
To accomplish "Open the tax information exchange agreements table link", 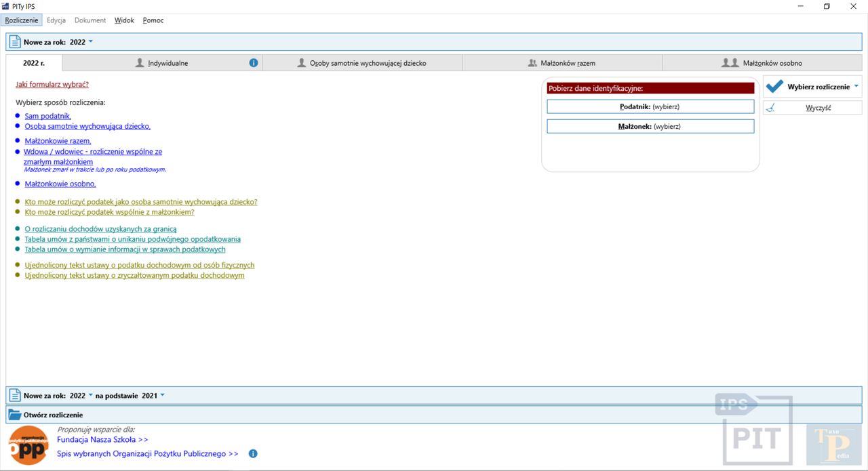I will pyautogui.click(x=125, y=249).
